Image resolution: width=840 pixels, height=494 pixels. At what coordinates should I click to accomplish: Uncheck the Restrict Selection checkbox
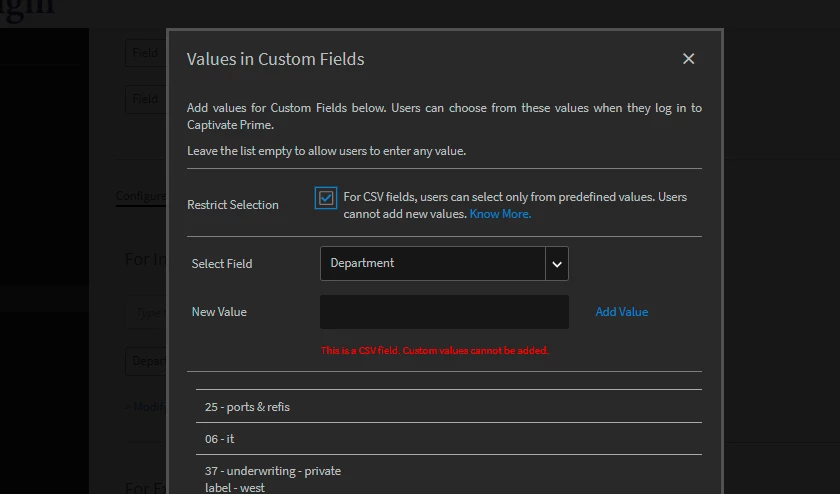click(x=326, y=198)
